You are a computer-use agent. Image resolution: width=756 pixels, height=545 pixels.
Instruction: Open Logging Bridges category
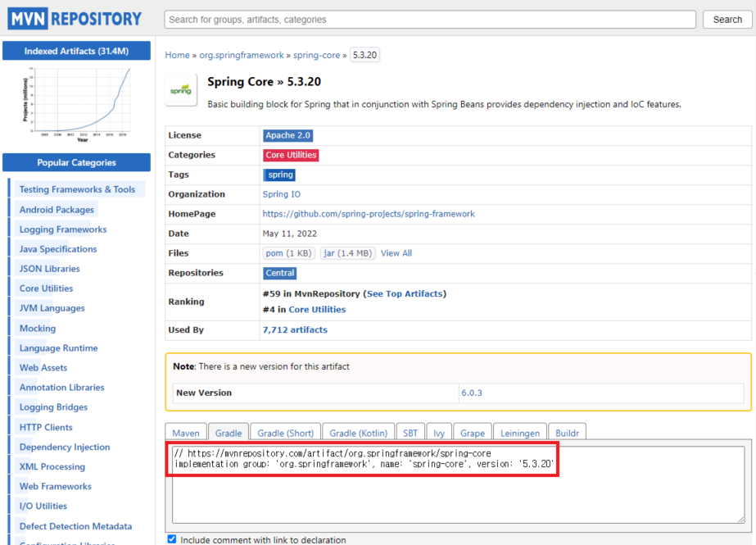click(53, 407)
